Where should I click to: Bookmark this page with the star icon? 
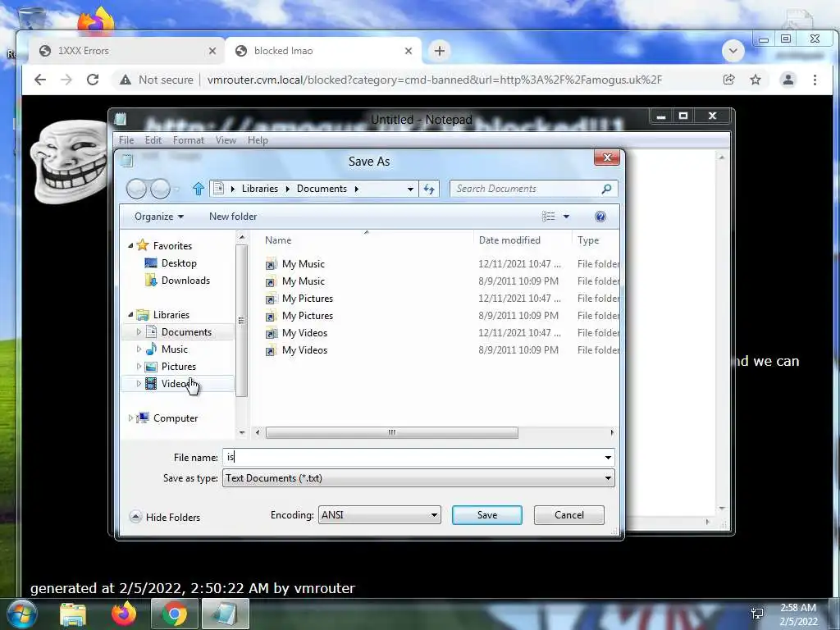point(756,80)
